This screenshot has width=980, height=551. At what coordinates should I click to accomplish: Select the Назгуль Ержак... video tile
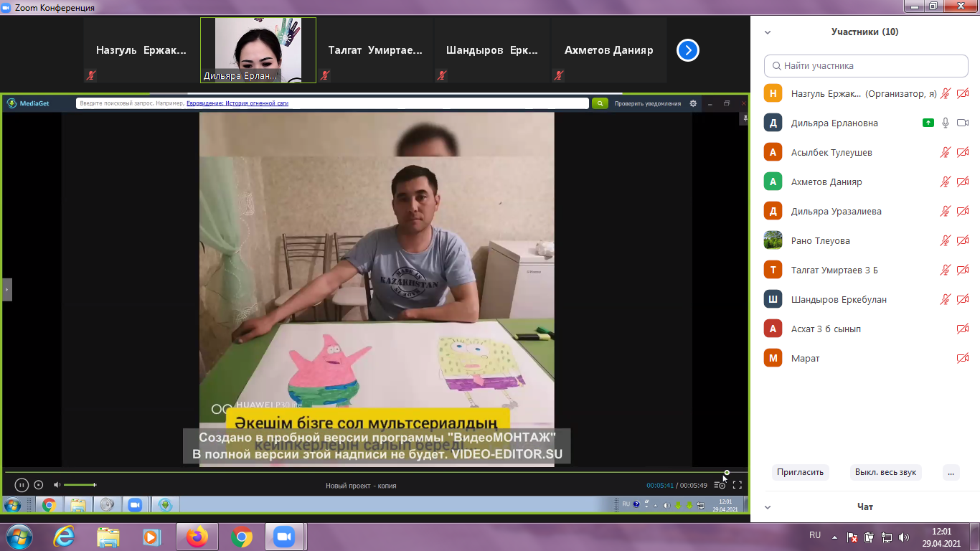click(x=141, y=50)
